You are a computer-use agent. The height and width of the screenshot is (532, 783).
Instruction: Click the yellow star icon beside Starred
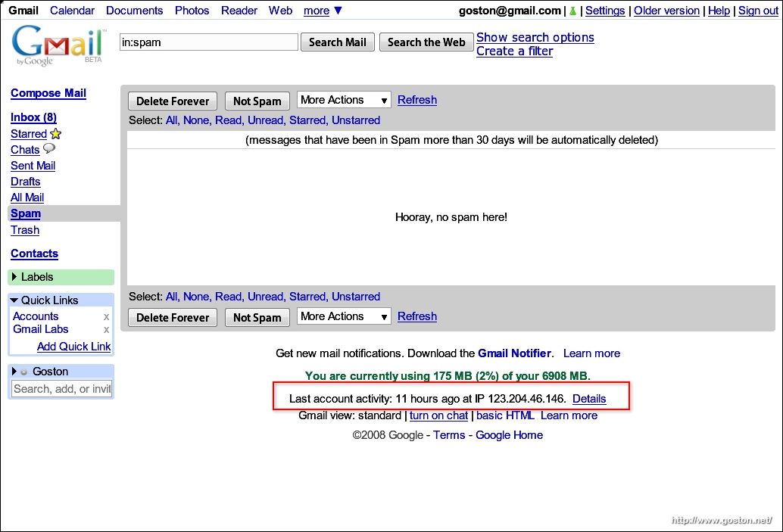click(55, 134)
